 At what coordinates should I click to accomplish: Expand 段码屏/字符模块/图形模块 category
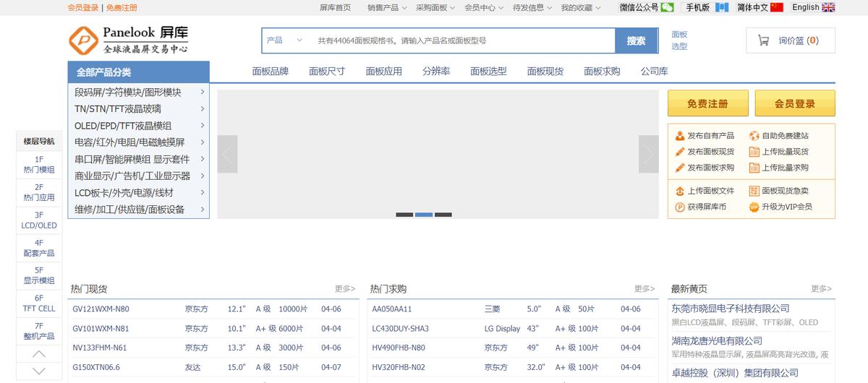click(x=139, y=92)
